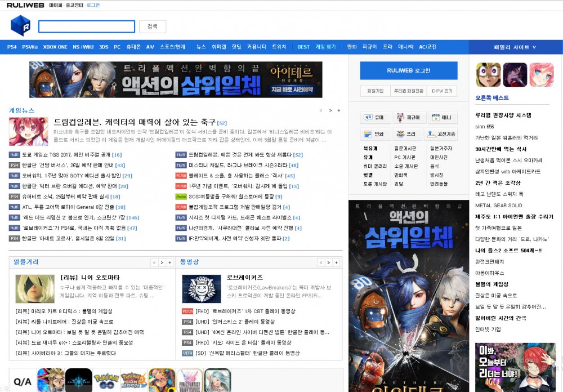Select PSVita in the navigation bar
This screenshot has height=392, width=563.
30,47
